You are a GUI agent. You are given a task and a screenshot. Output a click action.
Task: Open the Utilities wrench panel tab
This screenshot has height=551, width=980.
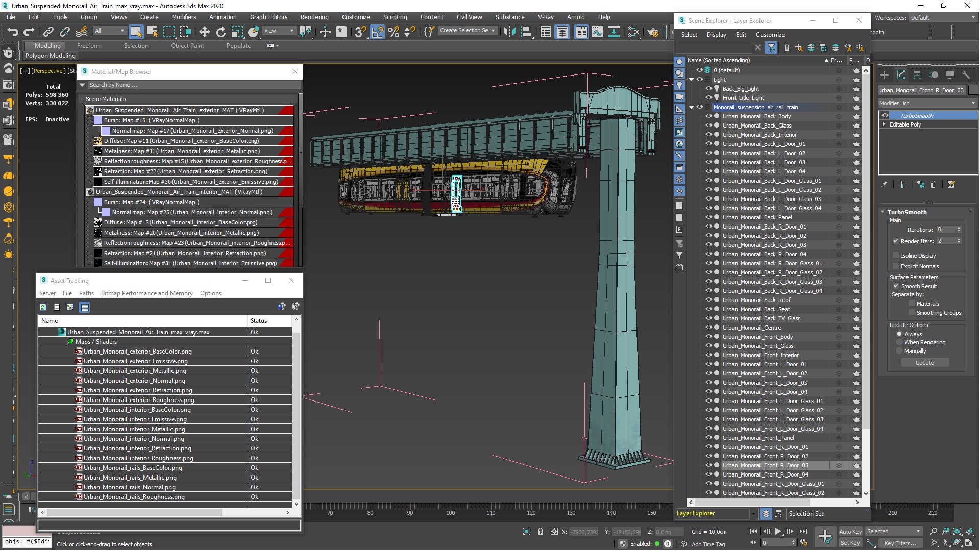click(966, 75)
